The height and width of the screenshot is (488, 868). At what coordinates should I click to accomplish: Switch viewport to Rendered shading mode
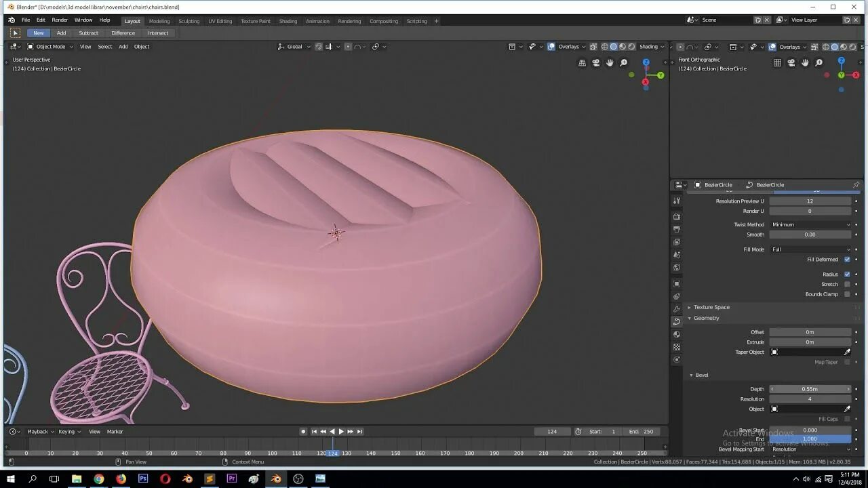[631, 47]
